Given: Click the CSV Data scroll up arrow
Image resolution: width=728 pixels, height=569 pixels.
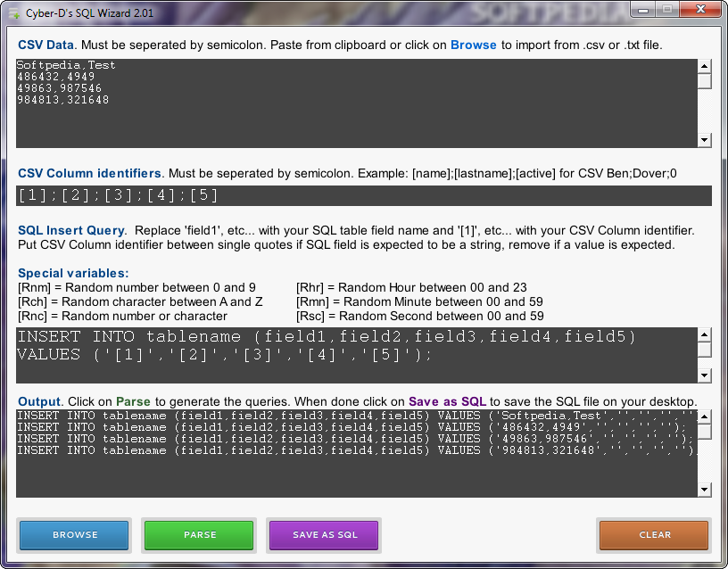Looking at the screenshot, I should 704,66.
